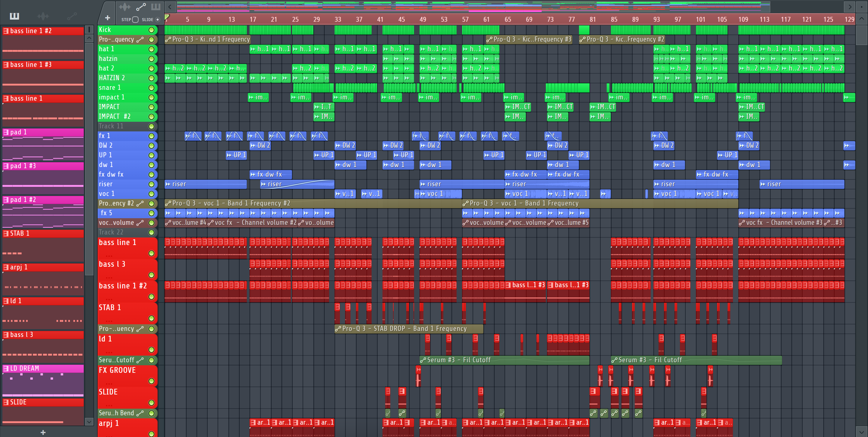Click the bar button atop the picker scrollbar

coord(89,30)
